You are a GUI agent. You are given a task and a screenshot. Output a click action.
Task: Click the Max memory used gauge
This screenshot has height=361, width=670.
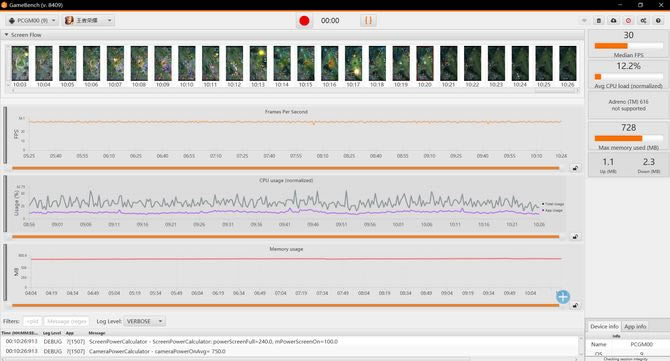tap(629, 136)
